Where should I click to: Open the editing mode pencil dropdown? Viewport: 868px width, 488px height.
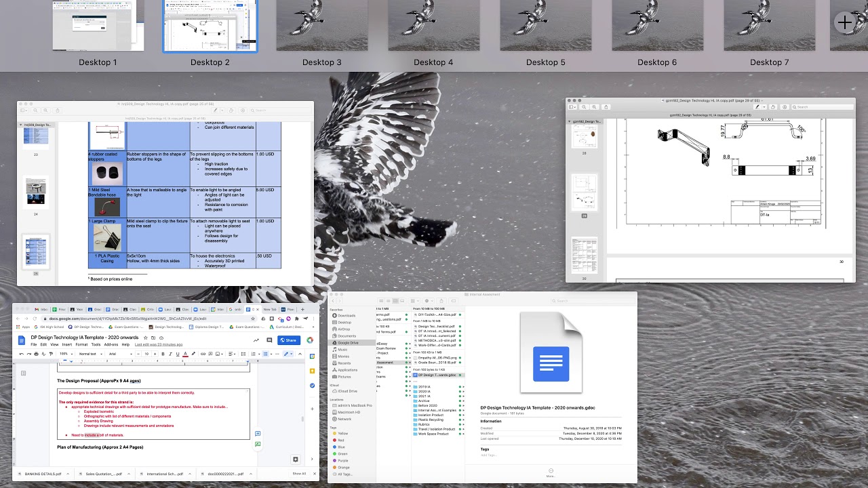tap(288, 354)
